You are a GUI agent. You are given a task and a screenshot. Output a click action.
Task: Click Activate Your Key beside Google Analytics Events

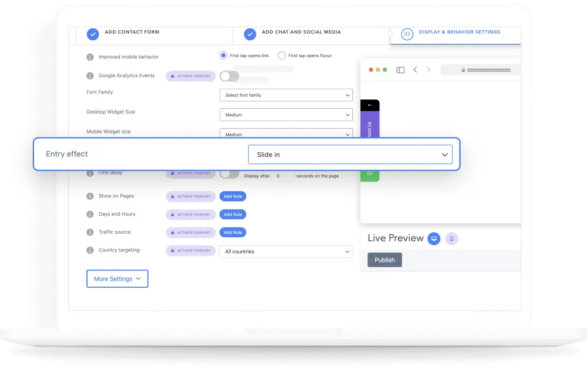(x=191, y=76)
